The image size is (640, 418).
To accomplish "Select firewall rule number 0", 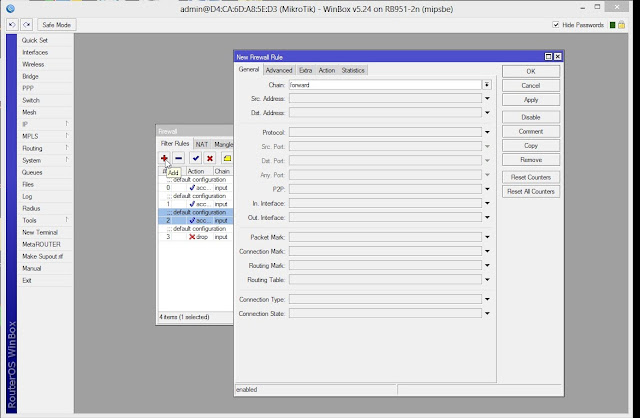I will pyautogui.click(x=196, y=188).
